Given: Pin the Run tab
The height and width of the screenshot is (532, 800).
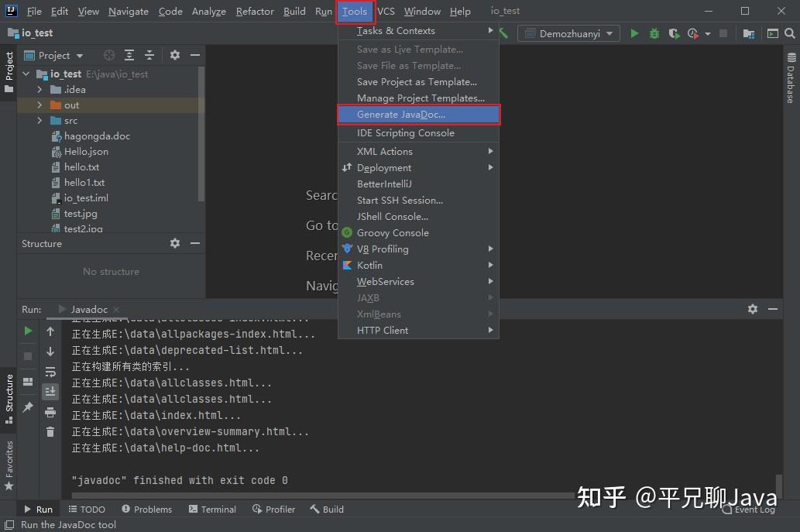Looking at the screenshot, I should (28, 407).
